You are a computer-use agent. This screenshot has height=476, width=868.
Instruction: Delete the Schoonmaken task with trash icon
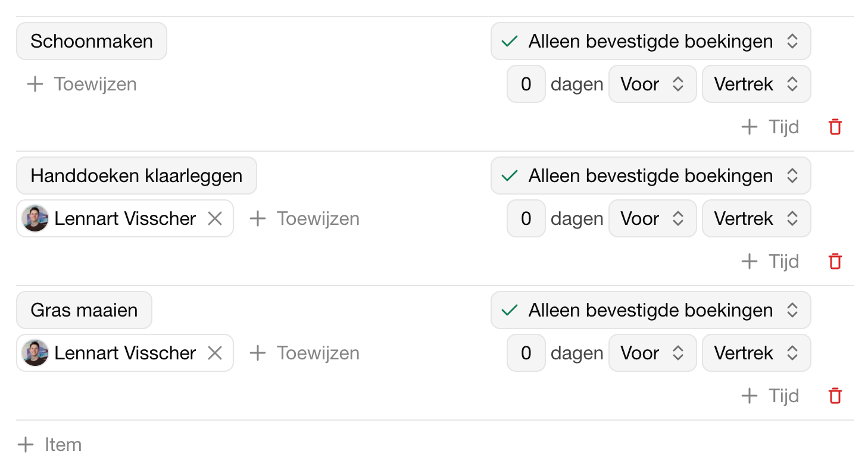coord(835,127)
